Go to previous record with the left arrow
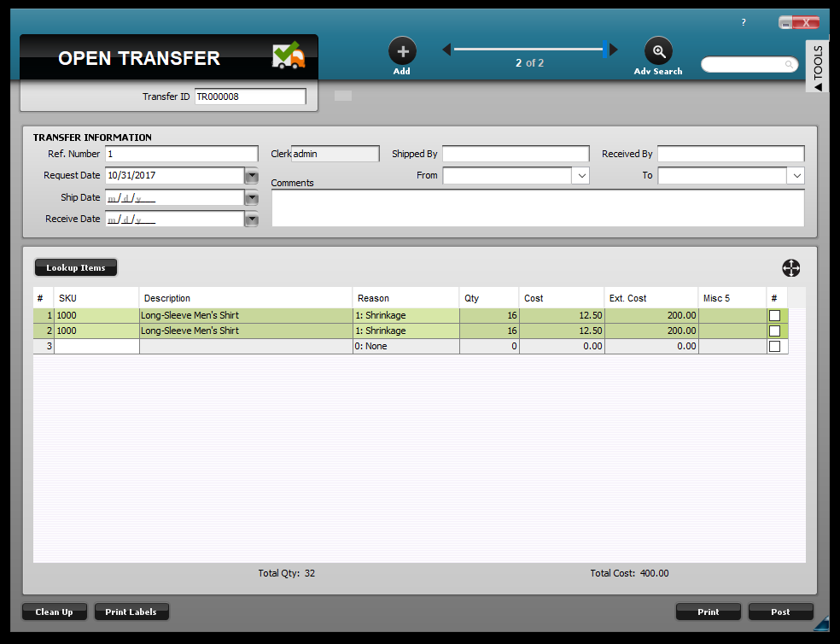Screen dimensions: 840x644 pyautogui.click(x=446, y=49)
